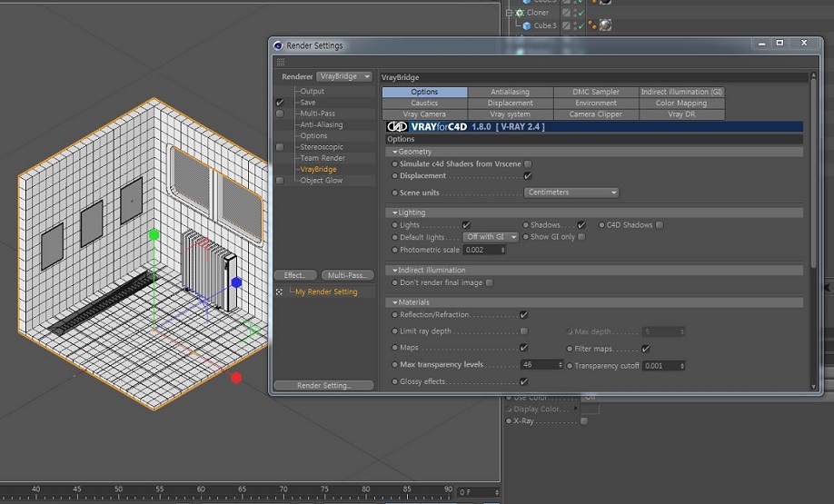Select the material sphere tag on the Cube.3 row
Viewport: 834px width, 504px height.
coord(605,25)
